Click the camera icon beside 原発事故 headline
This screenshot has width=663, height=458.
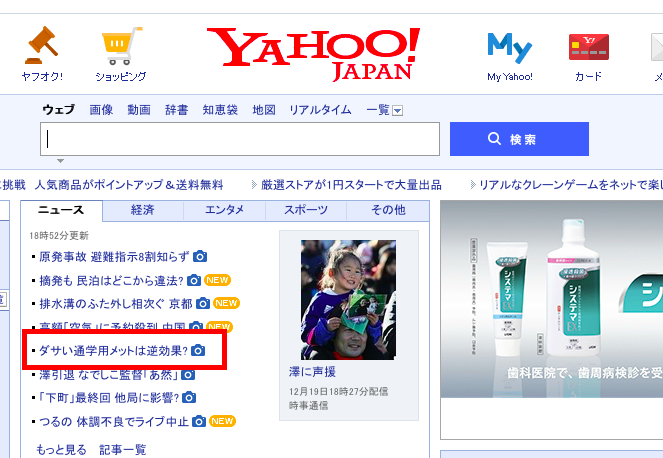200,256
